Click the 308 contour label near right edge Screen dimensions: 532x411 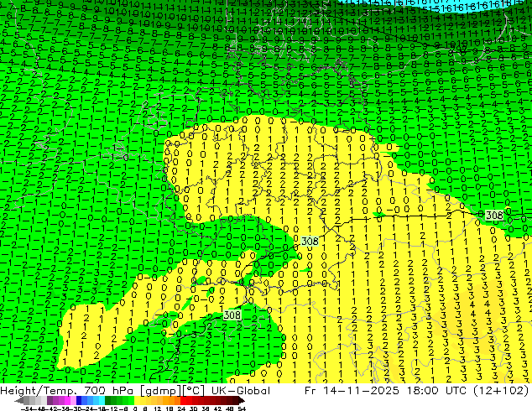(x=494, y=215)
